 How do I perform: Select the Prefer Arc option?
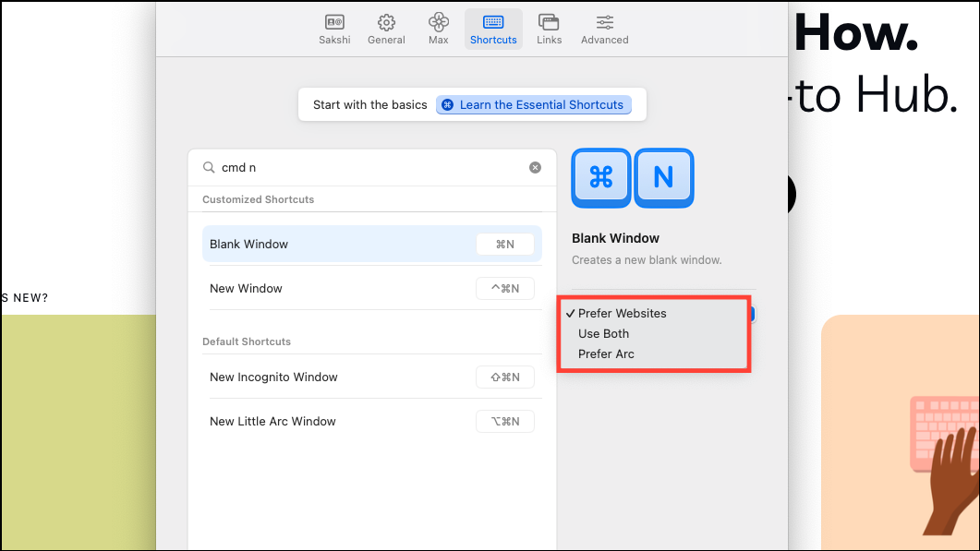point(605,353)
